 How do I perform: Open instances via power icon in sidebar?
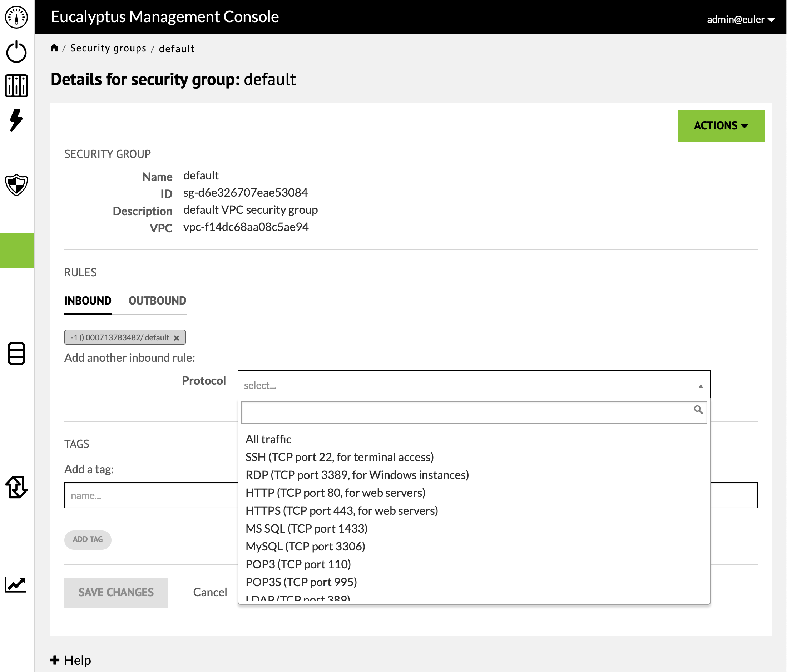(16, 51)
